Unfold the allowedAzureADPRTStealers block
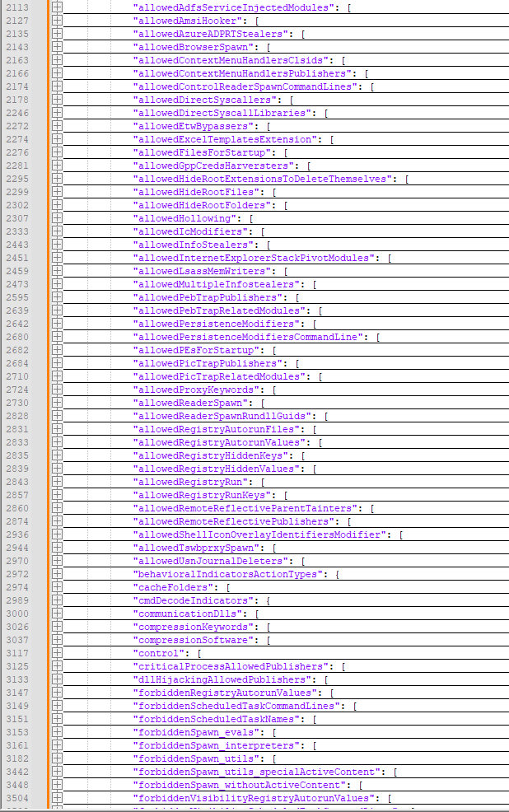The image size is (509, 812). tap(57, 34)
